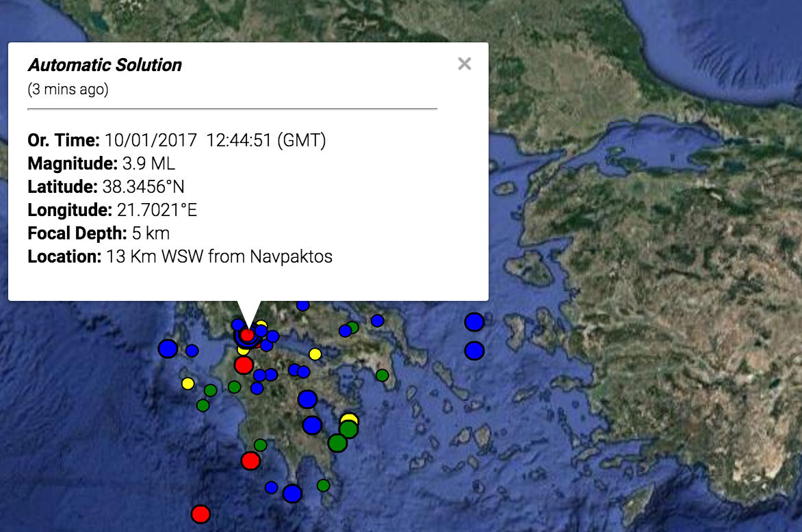This screenshot has height=532, width=802.
Task: Select the 'Automatic Solution' popup title
Action: pos(105,65)
